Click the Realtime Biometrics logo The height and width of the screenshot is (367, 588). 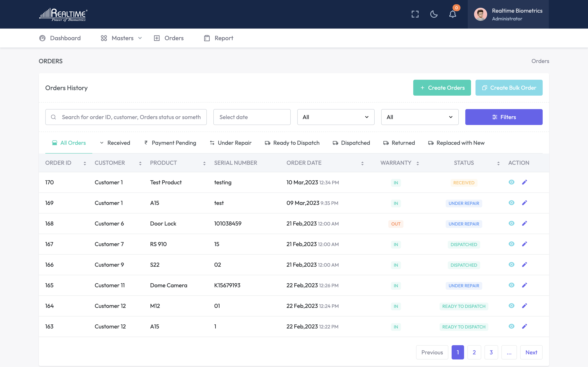point(63,14)
